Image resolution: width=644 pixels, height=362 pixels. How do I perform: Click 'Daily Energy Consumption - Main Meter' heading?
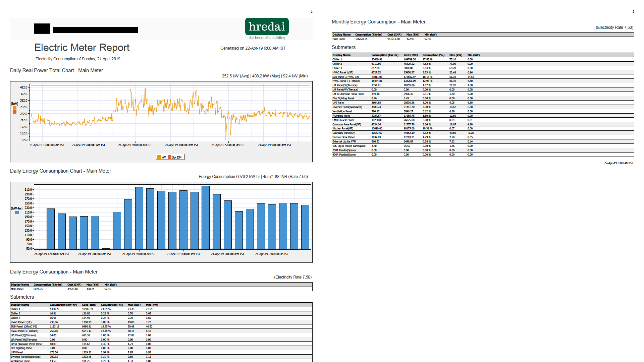(54, 272)
